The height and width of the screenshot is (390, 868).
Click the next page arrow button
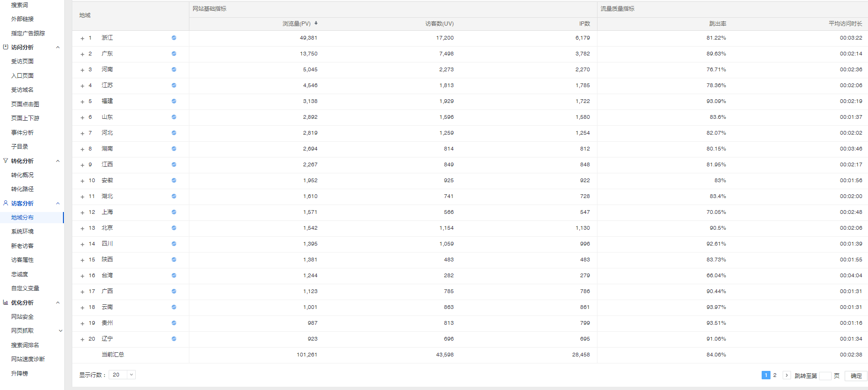(786, 375)
